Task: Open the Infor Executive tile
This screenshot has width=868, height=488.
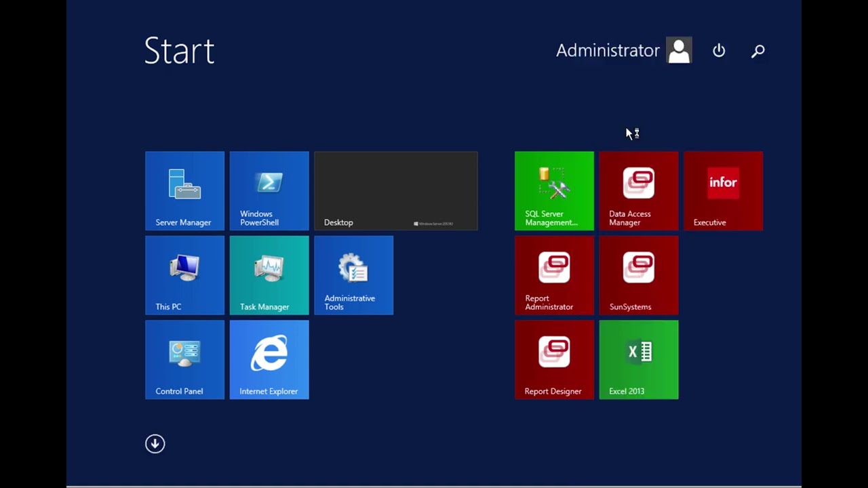Action: click(x=724, y=190)
